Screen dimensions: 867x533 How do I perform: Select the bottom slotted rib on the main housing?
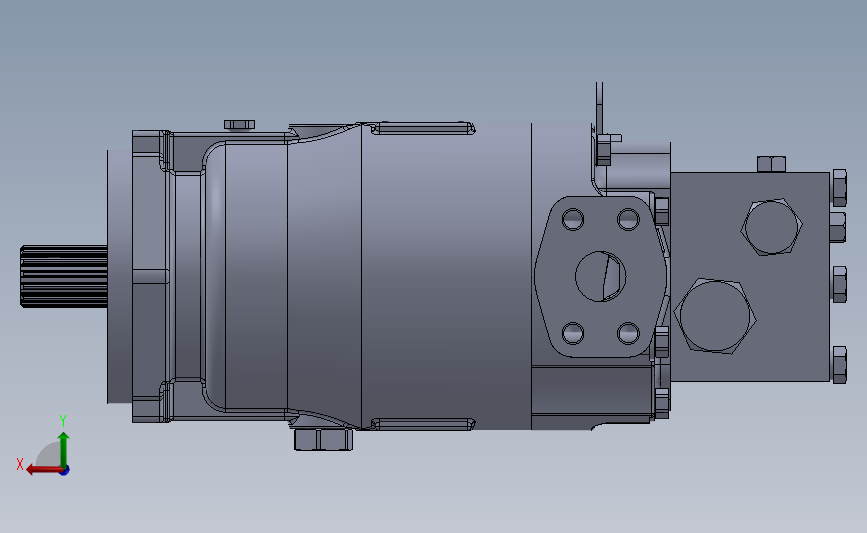[x=423, y=425]
